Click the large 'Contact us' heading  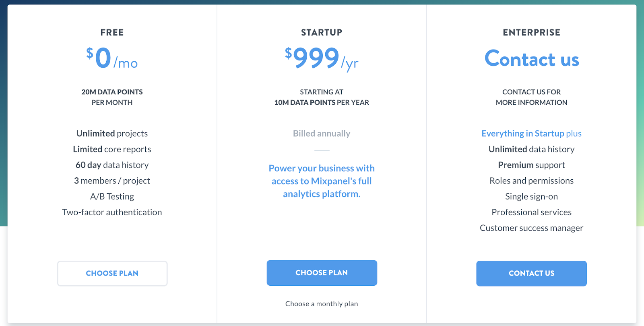pyautogui.click(x=532, y=59)
